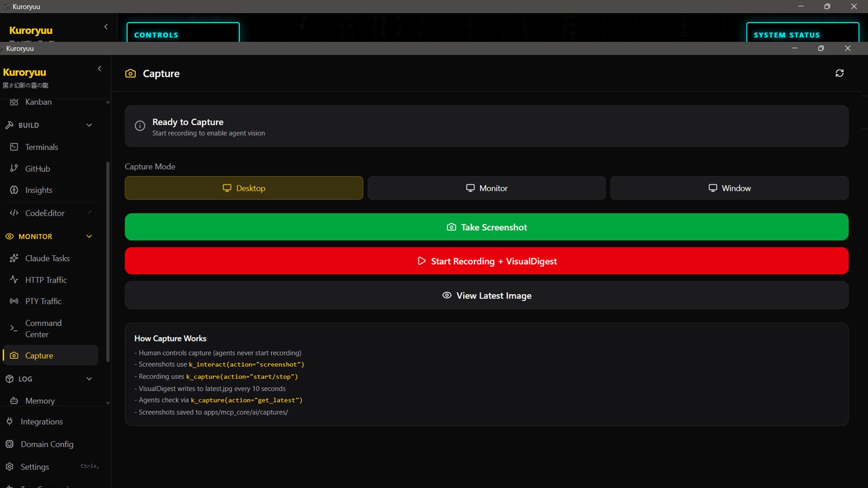Enable Window capture mode
This screenshot has width=868, height=488.
729,188
